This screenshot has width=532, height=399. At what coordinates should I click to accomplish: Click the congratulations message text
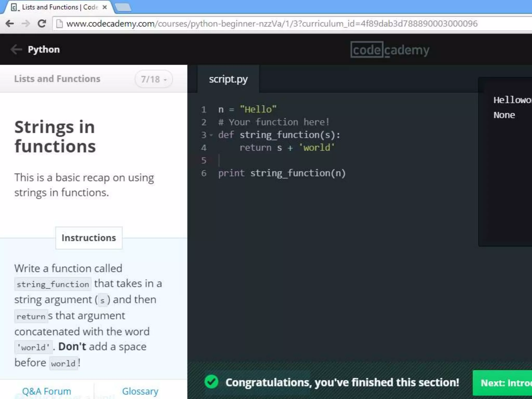coord(342,382)
